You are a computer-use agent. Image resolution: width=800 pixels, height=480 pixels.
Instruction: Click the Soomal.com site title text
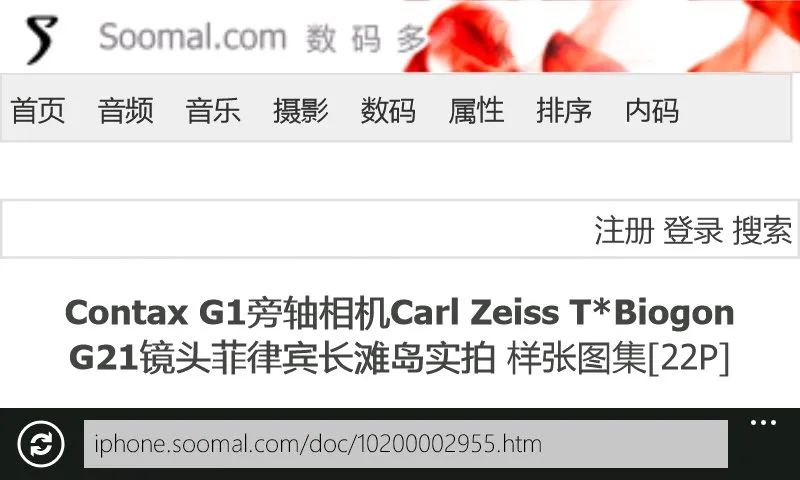(192, 37)
